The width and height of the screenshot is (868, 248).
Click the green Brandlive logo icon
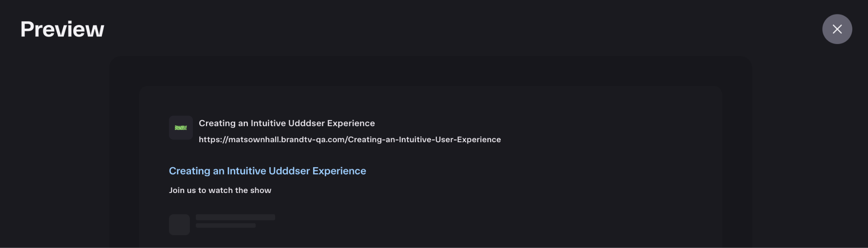(181, 128)
